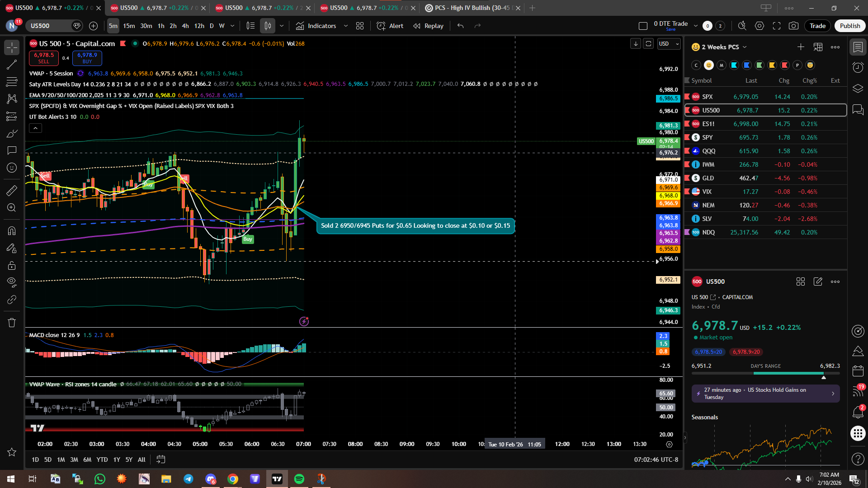Open the Alert creation dialog
Image resolution: width=868 pixels, height=488 pixels.
click(390, 26)
